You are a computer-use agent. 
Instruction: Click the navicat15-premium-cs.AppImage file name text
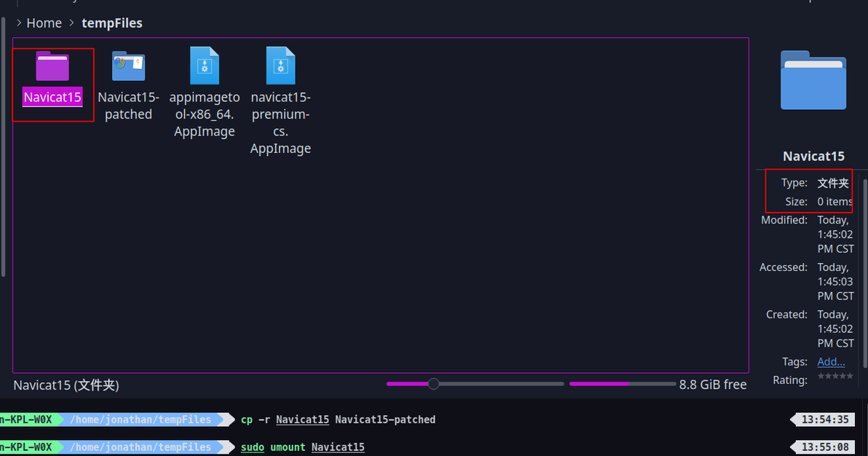pos(280,122)
